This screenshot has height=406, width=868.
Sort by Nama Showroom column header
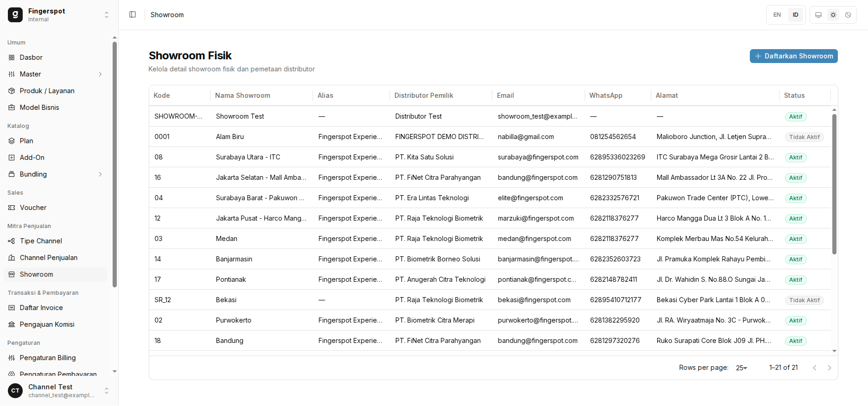(x=242, y=95)
